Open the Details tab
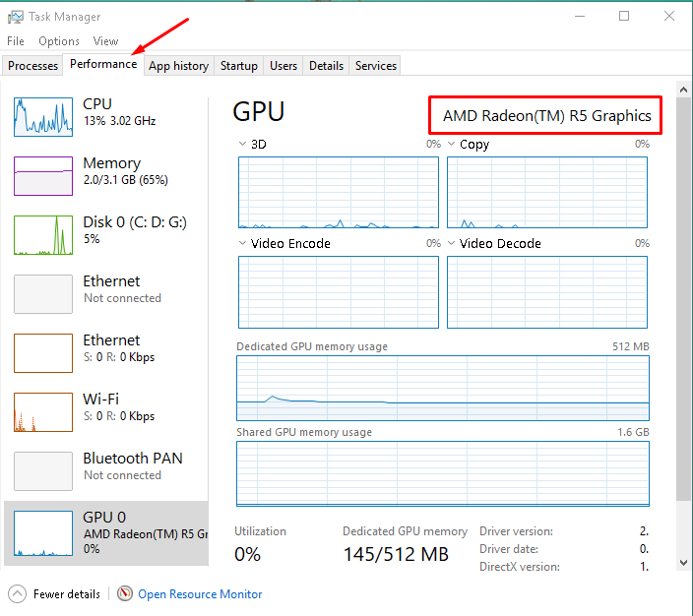 coord(326,65)
